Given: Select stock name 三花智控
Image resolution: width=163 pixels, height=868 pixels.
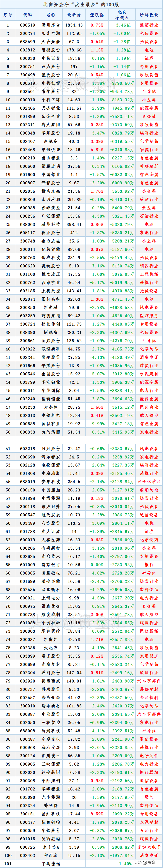Looking at the screenshot, I should click(x=51, y=723).
